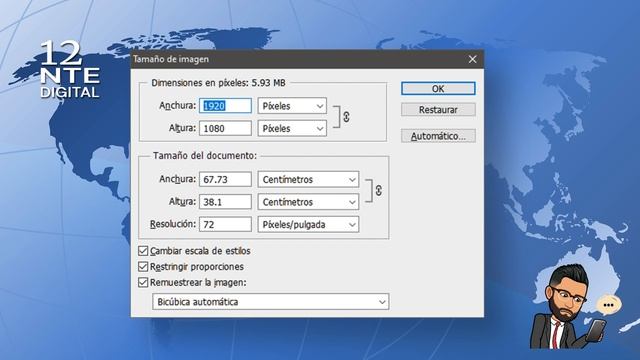Open the Bicúbica automática resampling dropdown

pos(271,302)
